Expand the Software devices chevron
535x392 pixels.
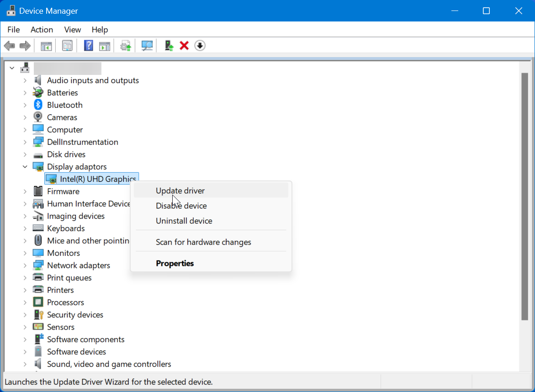(x=25, y=352)
